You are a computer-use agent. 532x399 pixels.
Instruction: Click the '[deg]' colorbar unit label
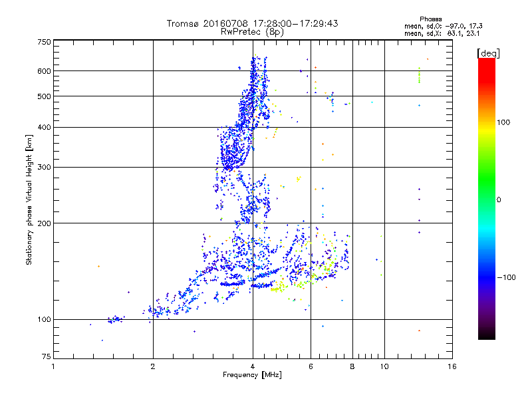[488, 53]
